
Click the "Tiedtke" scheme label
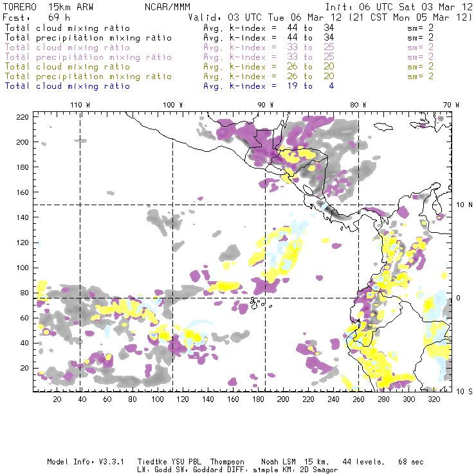coord(152,462)
